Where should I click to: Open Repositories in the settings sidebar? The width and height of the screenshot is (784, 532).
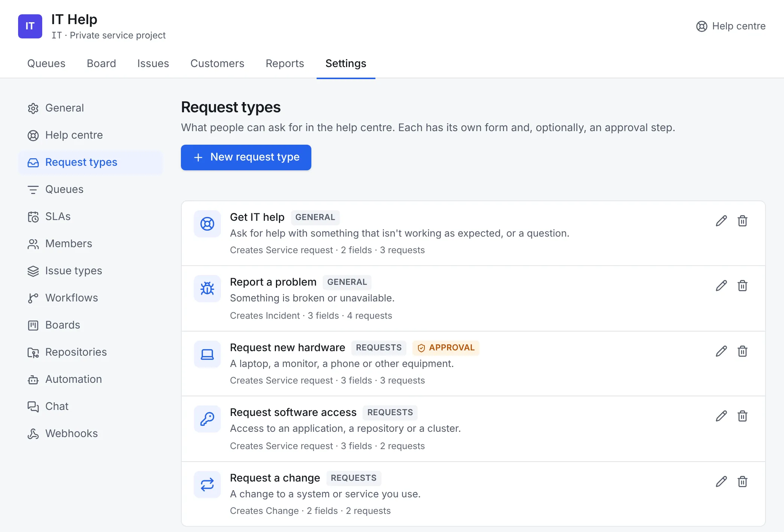click(x=90, y=352)
